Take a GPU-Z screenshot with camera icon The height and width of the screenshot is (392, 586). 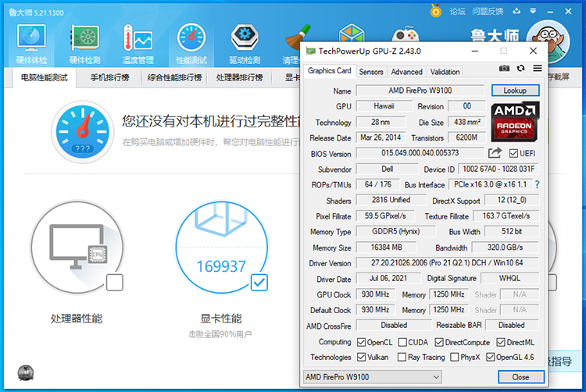coord(504,68)
